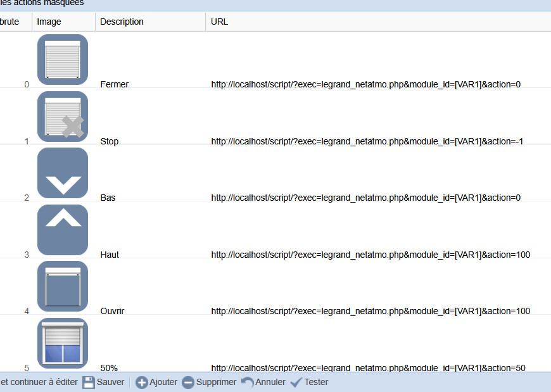Screen dimensions: 551x392
Task: Click the up chevron icon for Haut
Action: [x=63, y=230]
